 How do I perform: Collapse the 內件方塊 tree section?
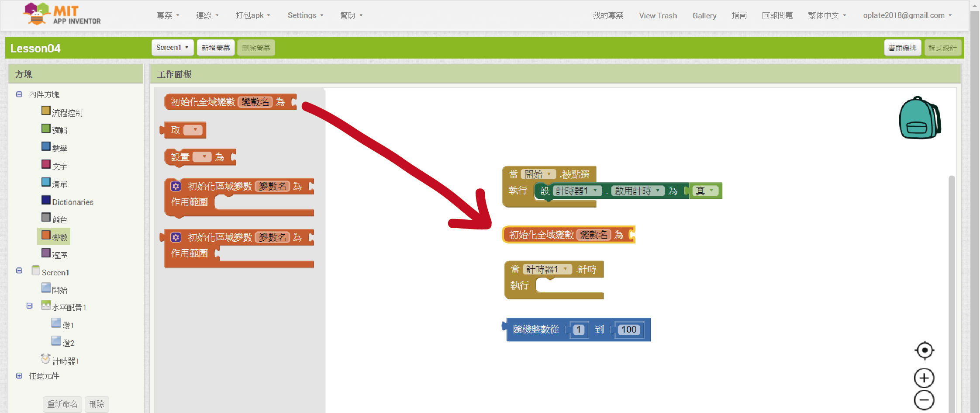(x=19, y=94)
